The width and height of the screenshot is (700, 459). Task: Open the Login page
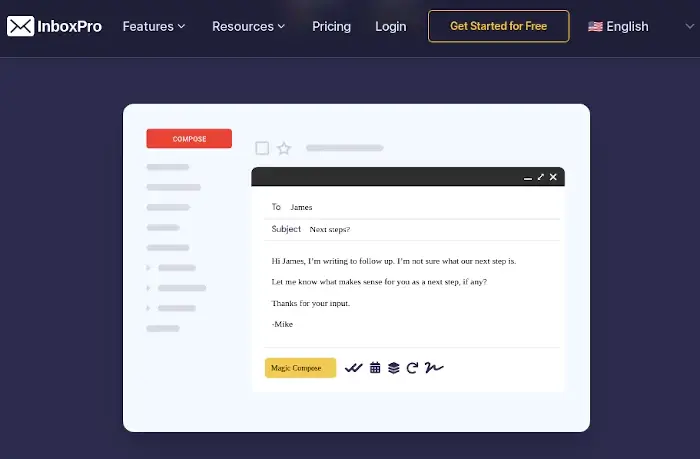pos(391,26)
